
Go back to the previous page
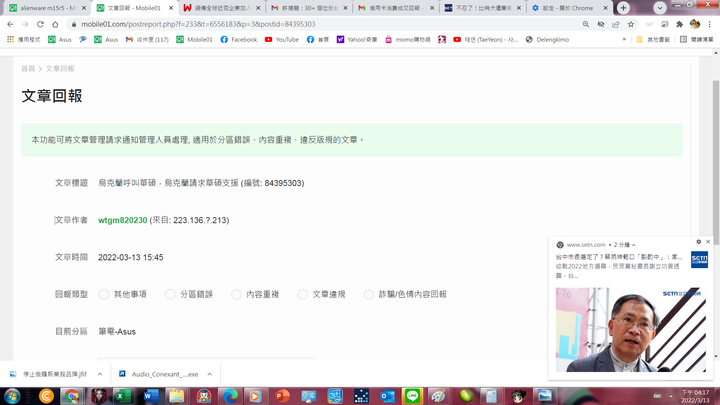point(10,24)
